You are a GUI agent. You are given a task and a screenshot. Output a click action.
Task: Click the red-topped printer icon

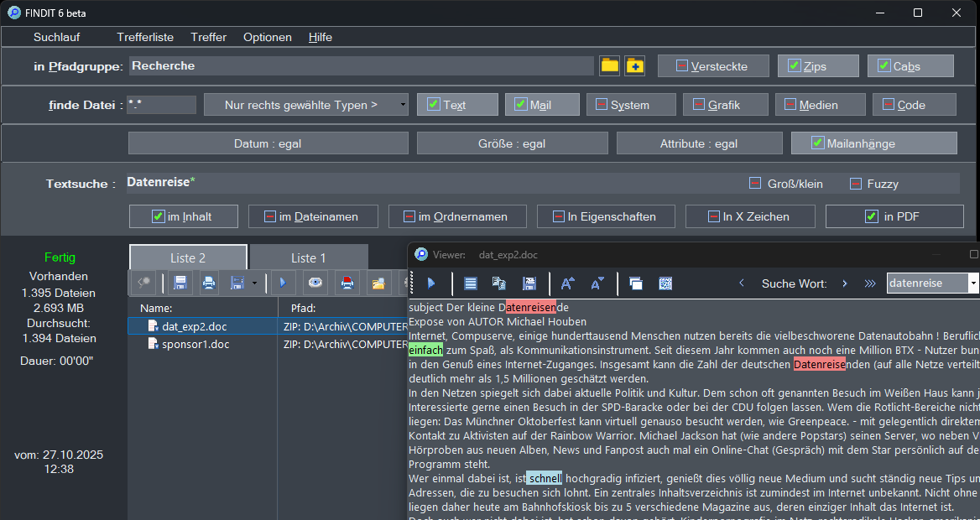point(346,283)
